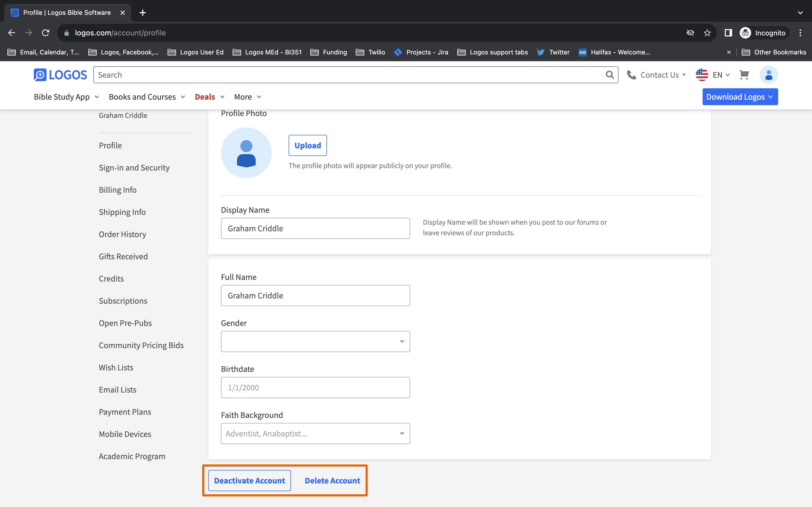View Order History
The width and height of the screenshot is (812, 507).
tap(122, 234)
